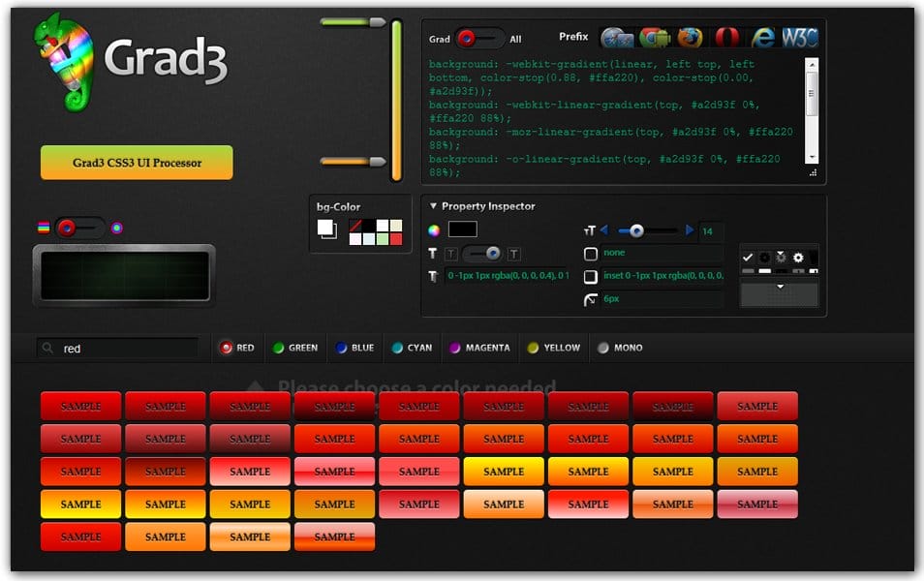Select the Firefox prefix icon
Viewport: 924px width, 581px height.
click(x=690, y=37)
